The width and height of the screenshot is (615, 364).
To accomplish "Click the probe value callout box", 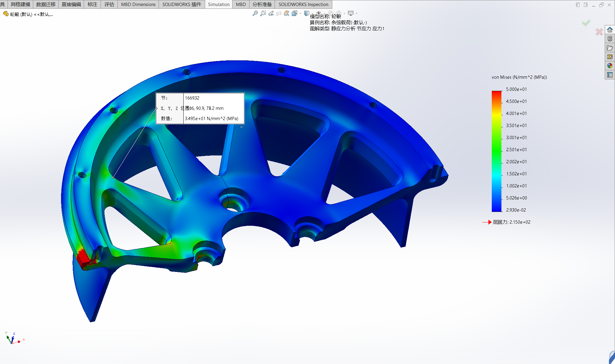I will (200, 108).
